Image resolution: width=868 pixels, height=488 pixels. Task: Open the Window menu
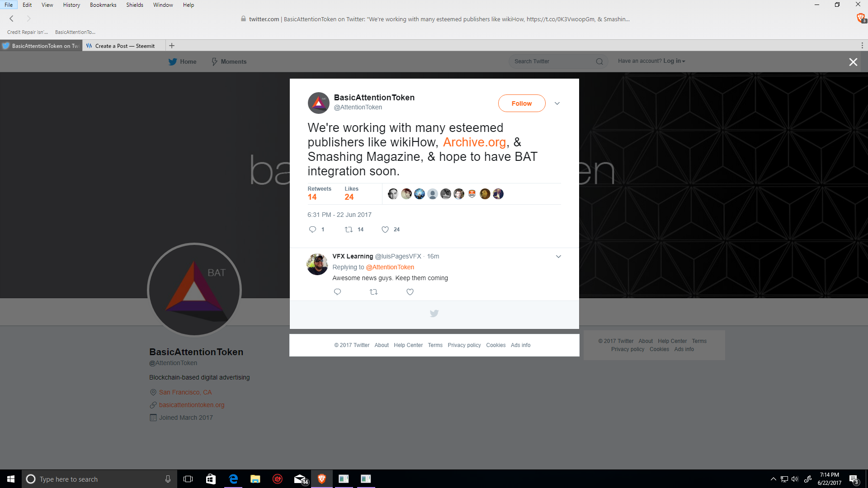click(163, 5)
